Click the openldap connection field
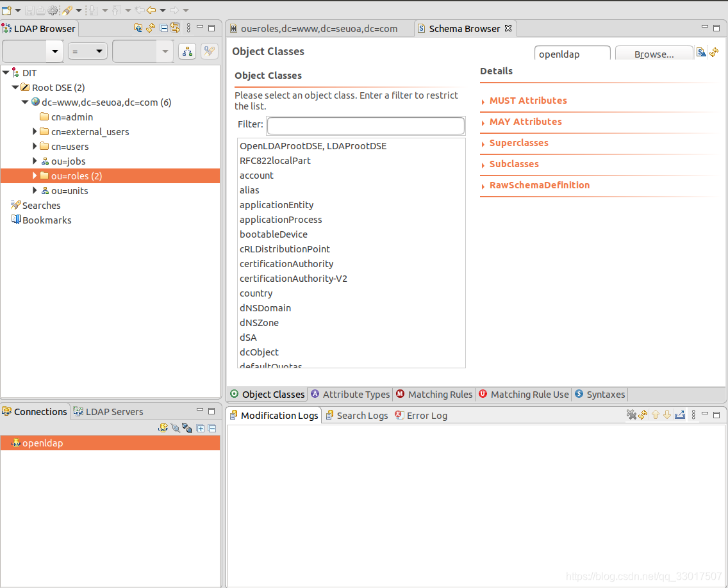 pyautogui.click(x=572, y=54)
